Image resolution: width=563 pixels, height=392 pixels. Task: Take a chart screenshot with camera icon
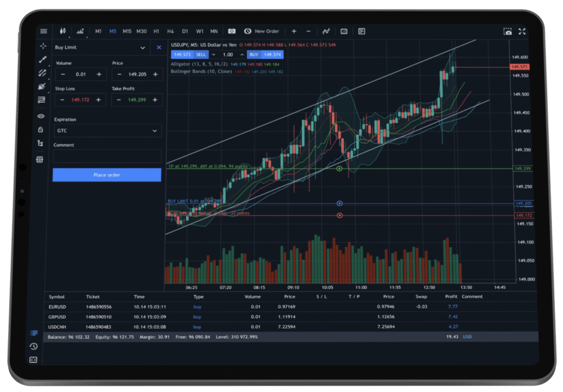point(507,32)
